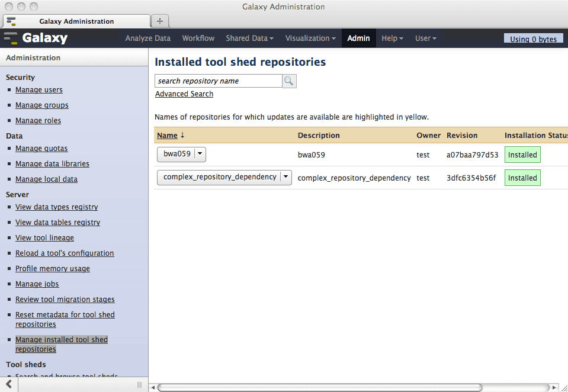Click the Name column sort arrow
This screenshot has width=568, height=392.
click(x=182, y=136)
